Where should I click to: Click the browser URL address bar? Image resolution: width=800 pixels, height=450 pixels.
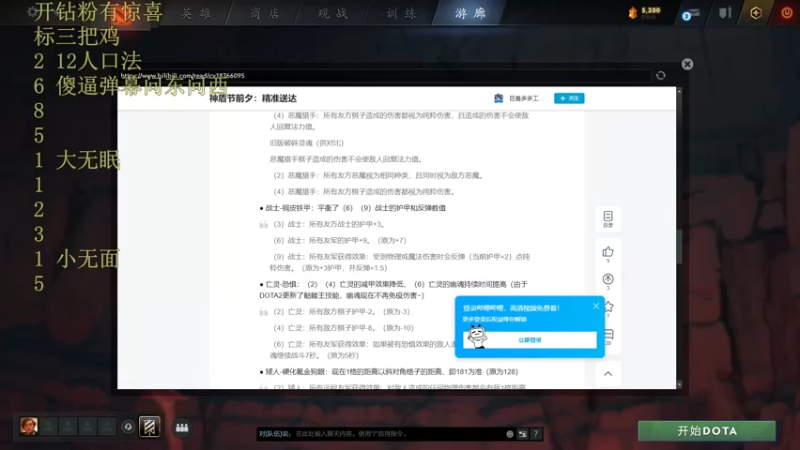(385, 76)
